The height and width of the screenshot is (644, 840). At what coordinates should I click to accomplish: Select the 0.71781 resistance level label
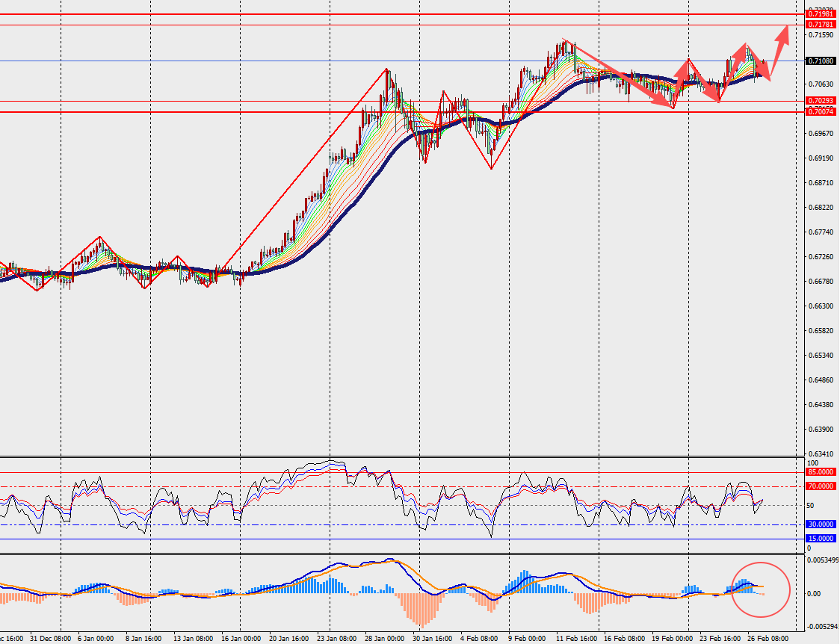coord(820,25)
